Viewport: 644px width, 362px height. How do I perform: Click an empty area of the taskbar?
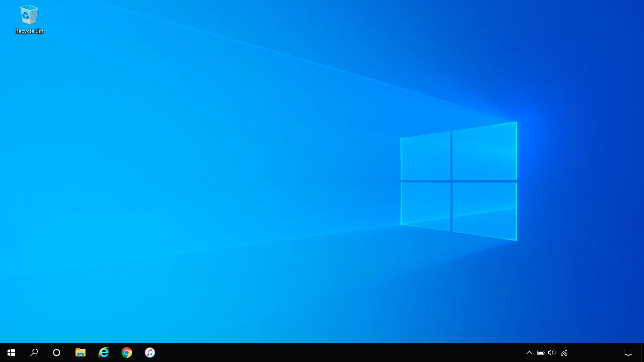pyautogui.click(x=330, y=352)
